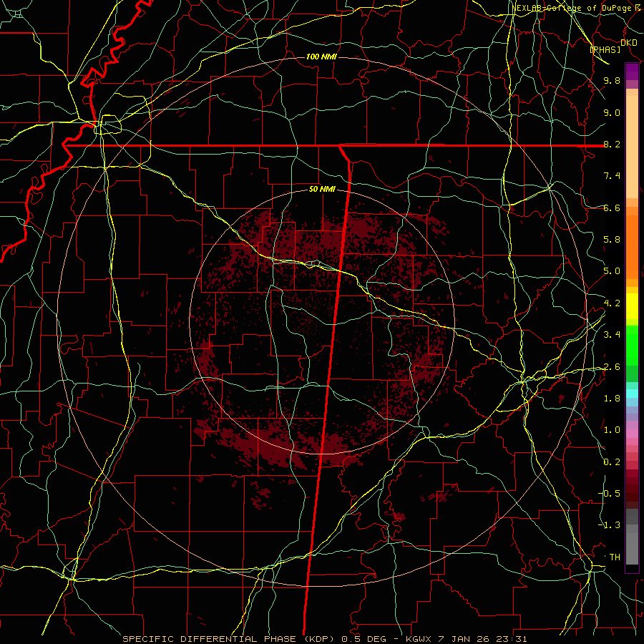Pick the yellow segment of the color scale
Image resolution: width=644 pixels, height=644 pixels.
(x=632, y=306)
